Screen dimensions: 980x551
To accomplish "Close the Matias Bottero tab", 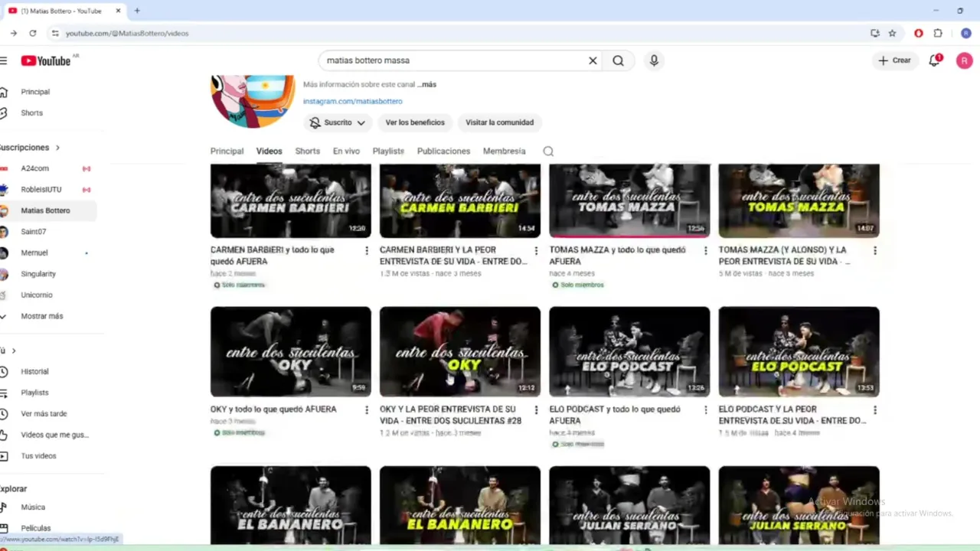I will (118, 11).
